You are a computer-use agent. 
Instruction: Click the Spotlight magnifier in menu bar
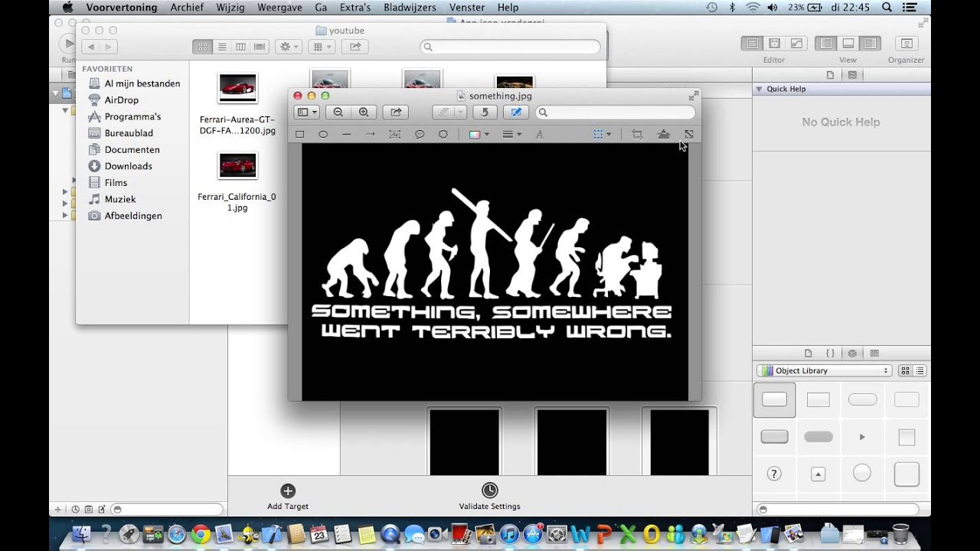coord(887,7)
